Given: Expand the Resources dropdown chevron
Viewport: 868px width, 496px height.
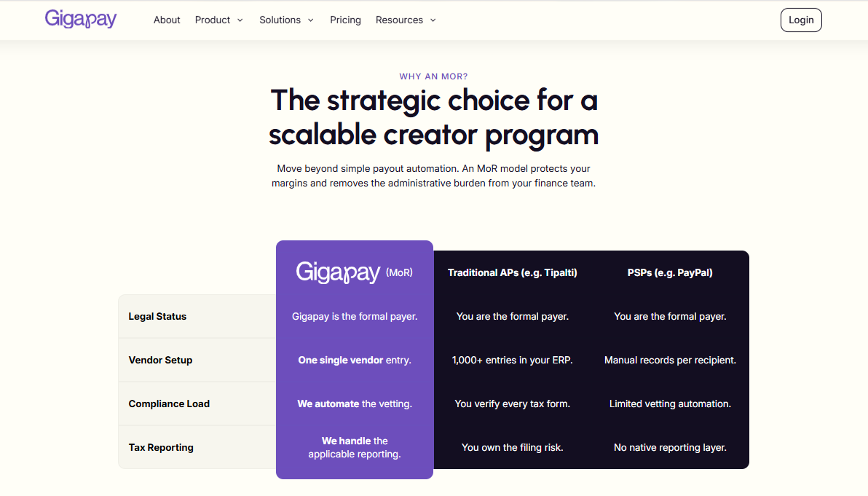Looking at the screenshot, I should tap(433, 20).
